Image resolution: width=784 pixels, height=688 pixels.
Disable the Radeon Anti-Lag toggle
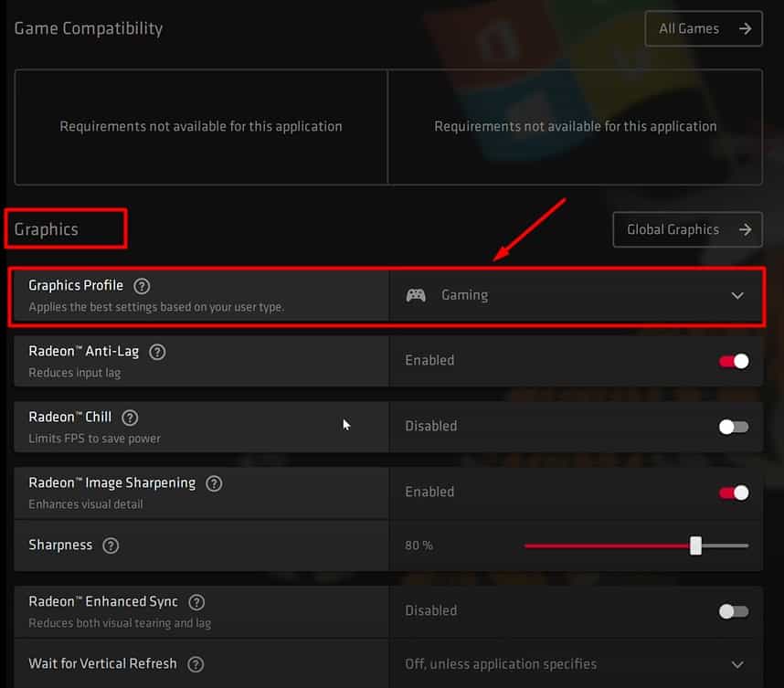[x=734, y=361]
